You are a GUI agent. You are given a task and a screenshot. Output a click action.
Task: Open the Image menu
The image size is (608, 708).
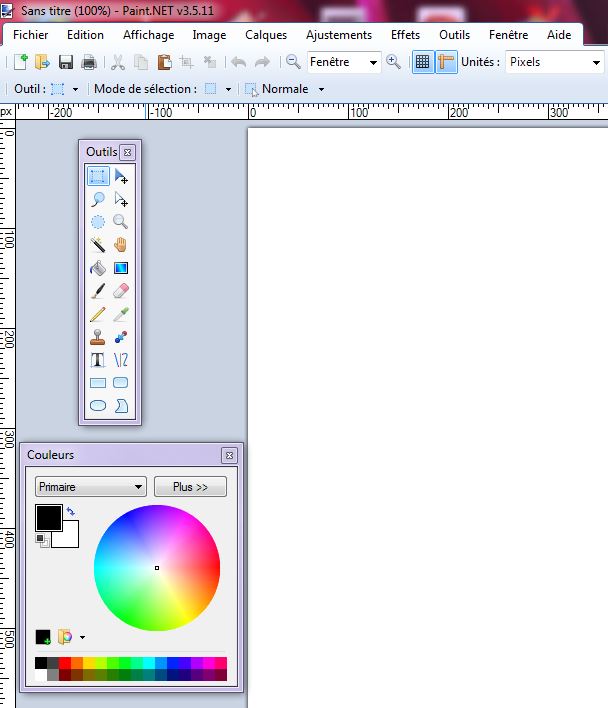click(x=209, y=35)
